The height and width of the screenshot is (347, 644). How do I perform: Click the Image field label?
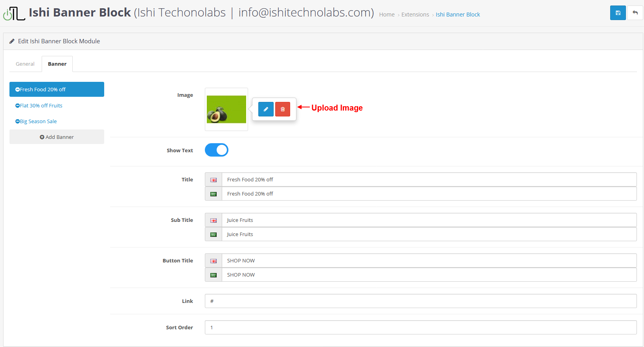tap(185, 95)
